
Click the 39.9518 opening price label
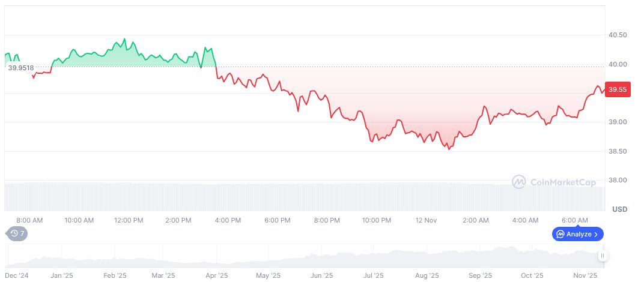21,68
